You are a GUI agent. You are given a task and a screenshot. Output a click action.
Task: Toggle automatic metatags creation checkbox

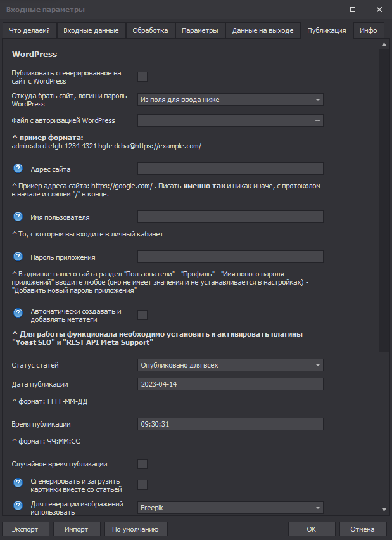[x=142, y=315]
